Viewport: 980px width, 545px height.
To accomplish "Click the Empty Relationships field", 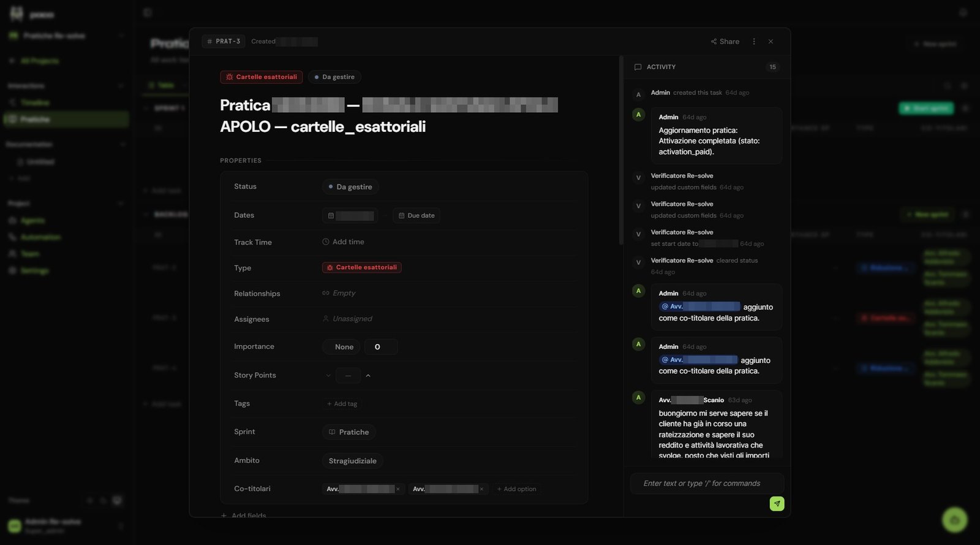I will [339, 294].
